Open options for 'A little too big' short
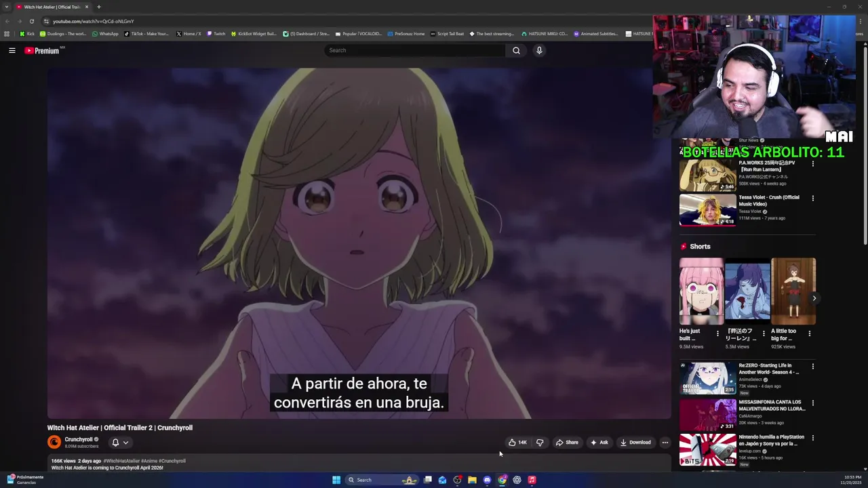 point(809,333)
